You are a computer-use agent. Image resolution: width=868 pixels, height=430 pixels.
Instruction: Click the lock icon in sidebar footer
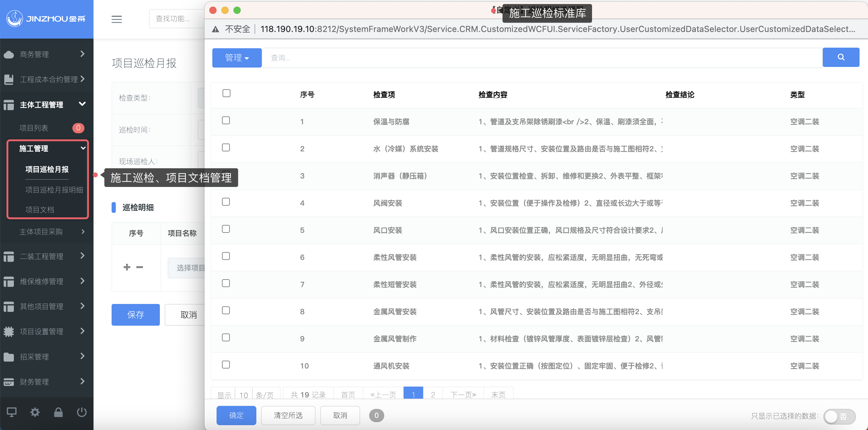[58, 412]
